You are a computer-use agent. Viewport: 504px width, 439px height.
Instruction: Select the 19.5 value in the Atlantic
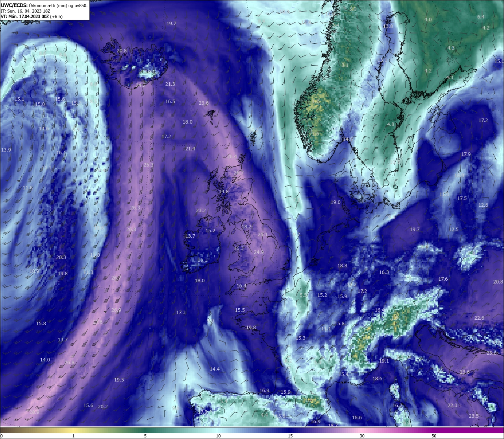[x=119, y=380]
